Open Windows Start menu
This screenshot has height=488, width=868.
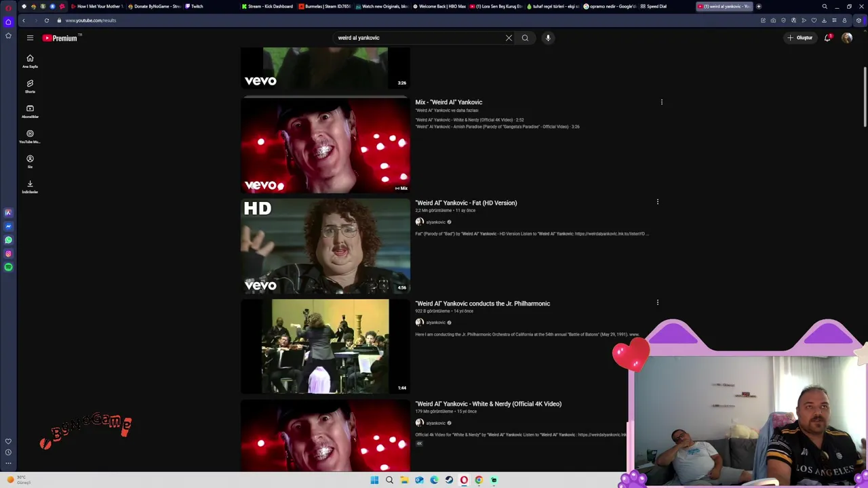(x=374, y=480)
